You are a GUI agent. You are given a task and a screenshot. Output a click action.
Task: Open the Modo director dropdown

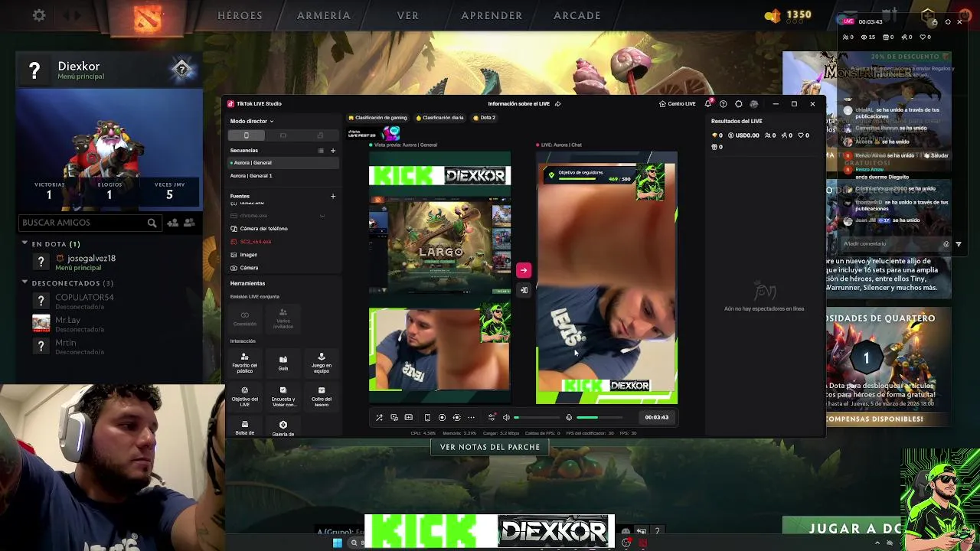(x=252, y=121)
